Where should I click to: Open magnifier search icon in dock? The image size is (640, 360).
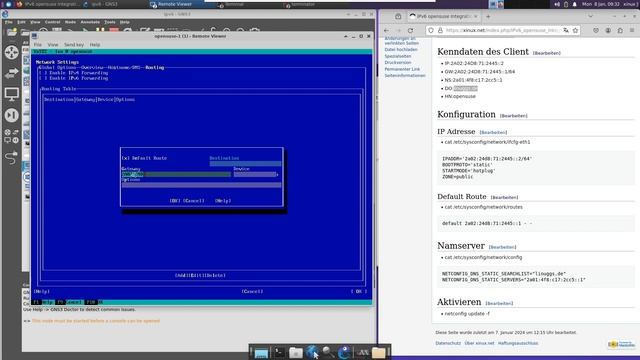pos(328,352)
